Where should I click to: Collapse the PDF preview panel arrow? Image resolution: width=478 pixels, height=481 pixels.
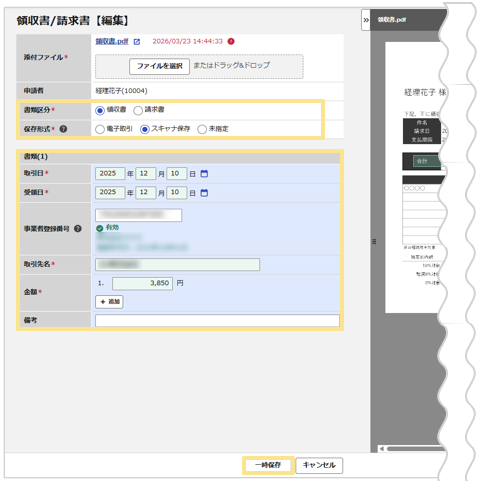click(x=366, y=20)
